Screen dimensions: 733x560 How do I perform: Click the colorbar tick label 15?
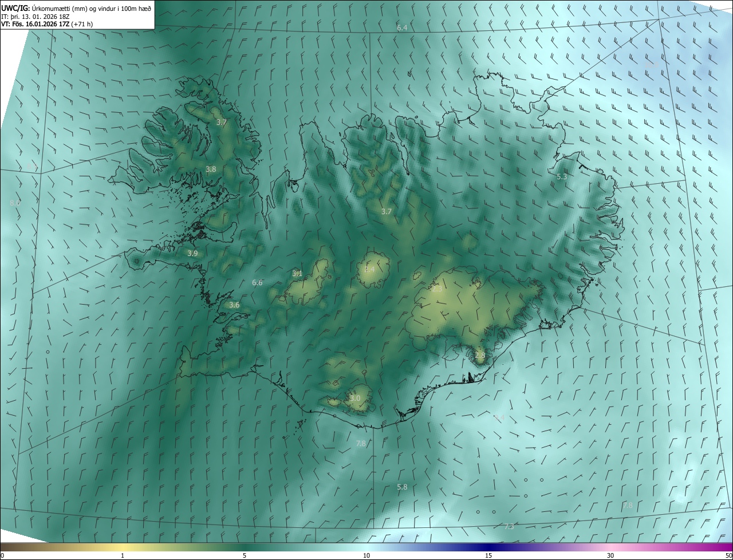(488, 555)
